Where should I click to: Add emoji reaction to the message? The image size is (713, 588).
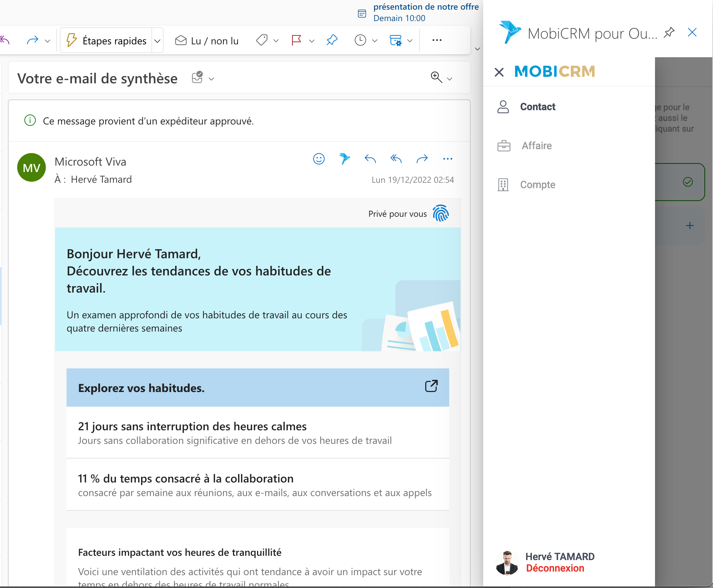tap(319, 158)
